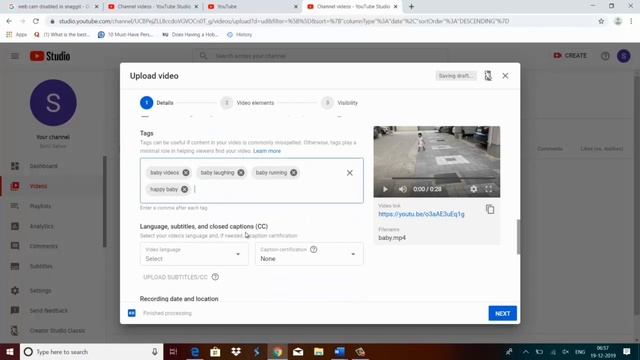The height and width of the screenshot is (360, 640).
Task: Switch to the first browser tab
Action: pyautogui.click(x=53, y=7)
